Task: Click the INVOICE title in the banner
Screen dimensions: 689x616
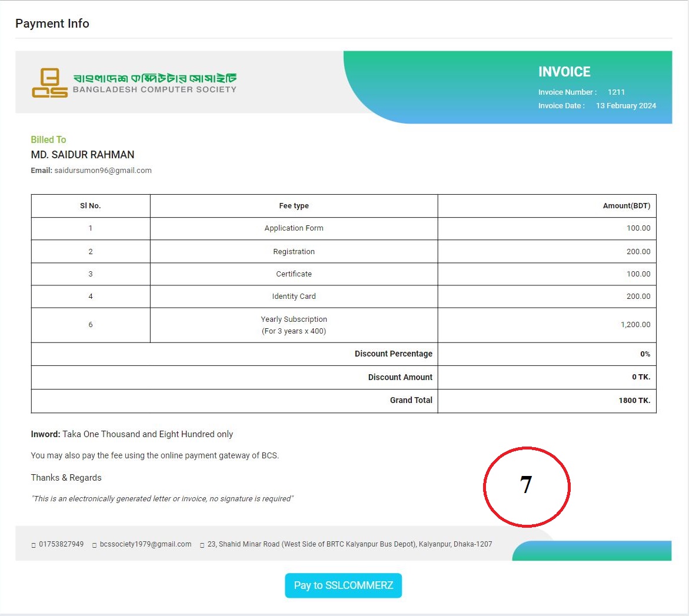Action: [x=564, y=72]
